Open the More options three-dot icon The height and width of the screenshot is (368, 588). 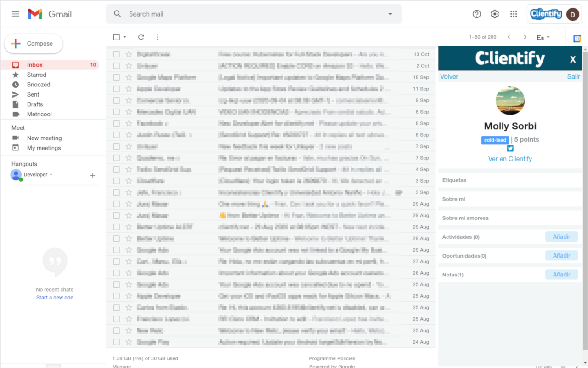pos(158,37)
